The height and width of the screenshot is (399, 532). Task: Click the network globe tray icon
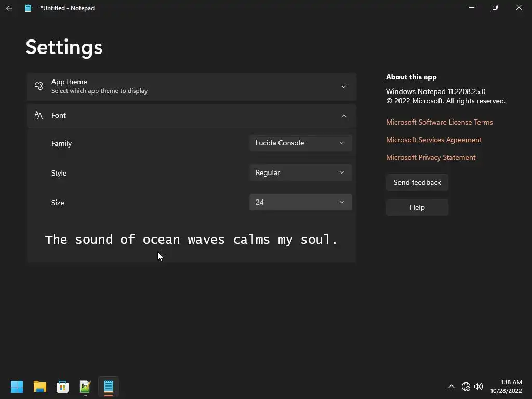pos(466,387)
